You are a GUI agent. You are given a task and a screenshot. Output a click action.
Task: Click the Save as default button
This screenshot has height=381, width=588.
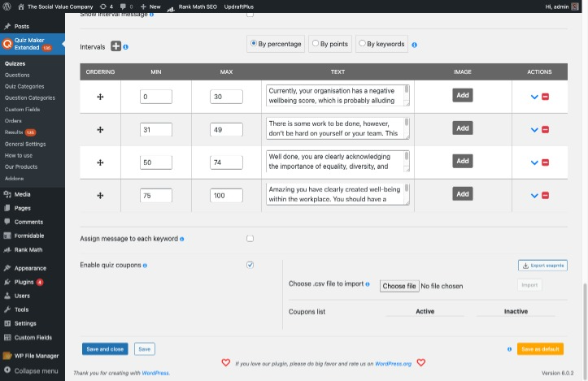(x=539, y=349)
